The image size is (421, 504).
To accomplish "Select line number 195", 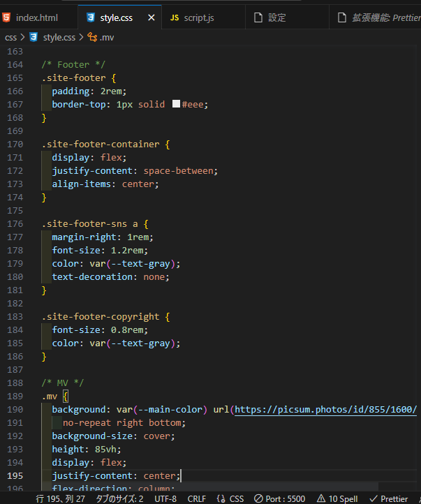I will pyautogui.click(x=15, y=475).
